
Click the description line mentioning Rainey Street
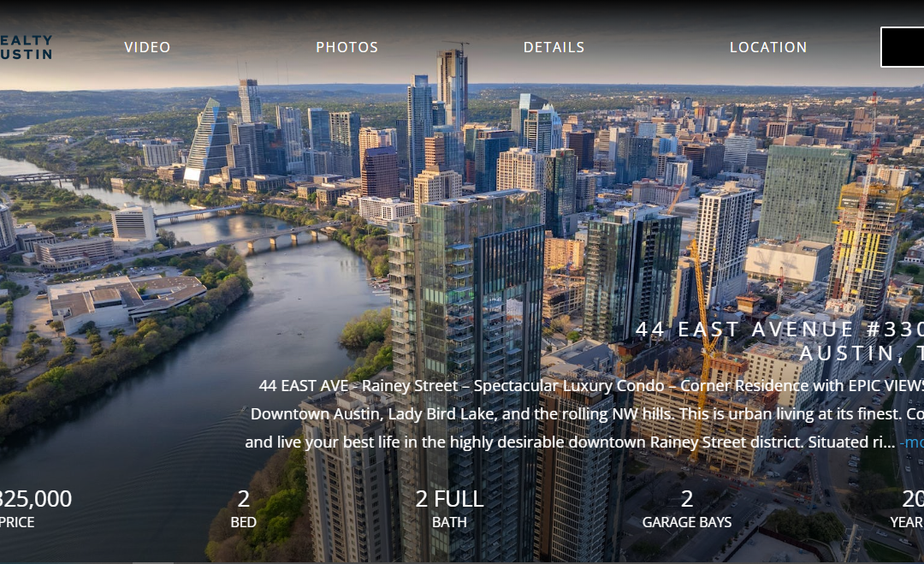point(591,385)
